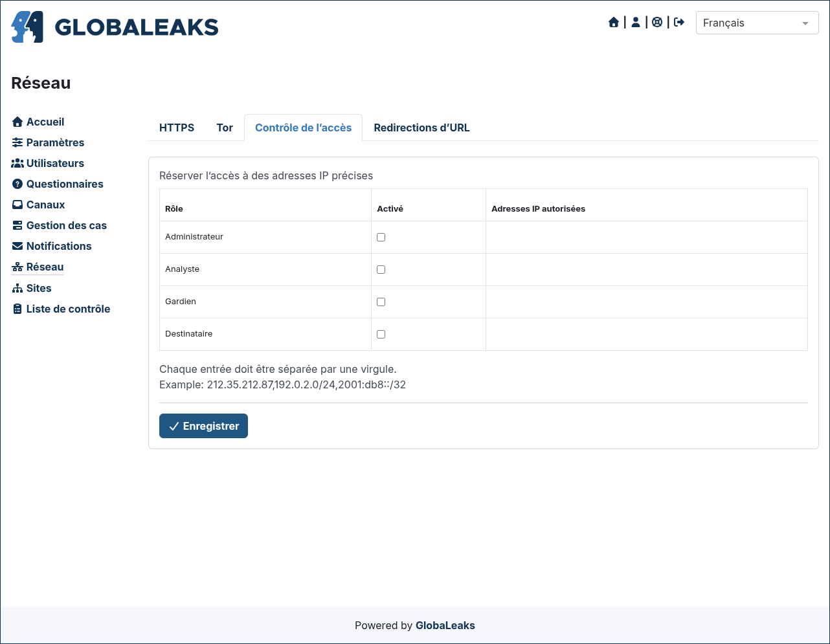Switch to the HTTPS tab

177,128
